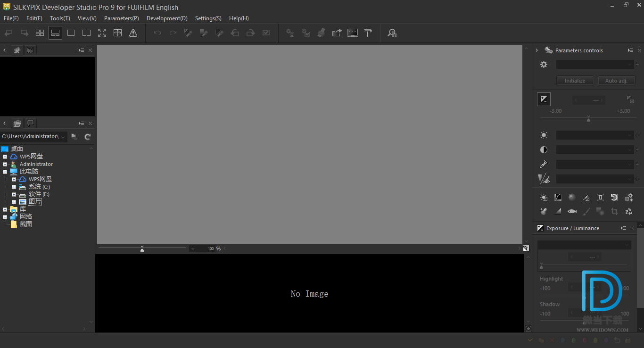Open the zoom percentage dropdown arrow
The width and height of the screenshot is (644, 348).
coord(193,249)
